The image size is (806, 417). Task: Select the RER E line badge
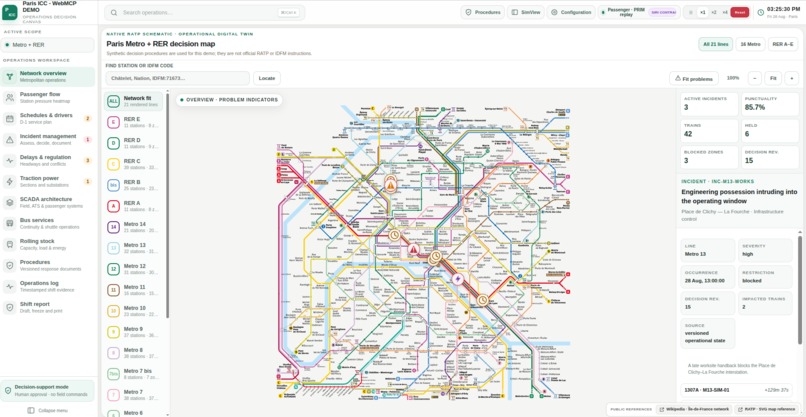coord(113,122)
